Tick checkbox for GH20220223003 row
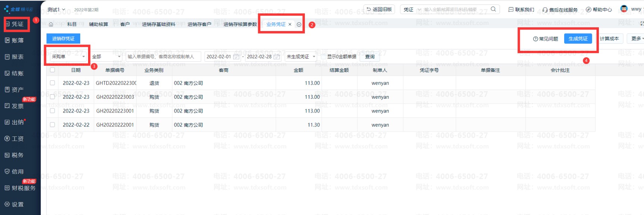Screen dimensions: 644x215 [x=52, y=97]
